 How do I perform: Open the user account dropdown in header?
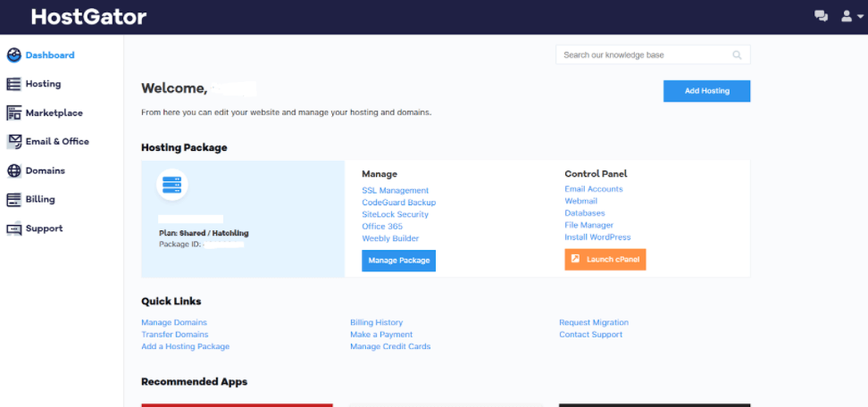(x=851, y=16)
